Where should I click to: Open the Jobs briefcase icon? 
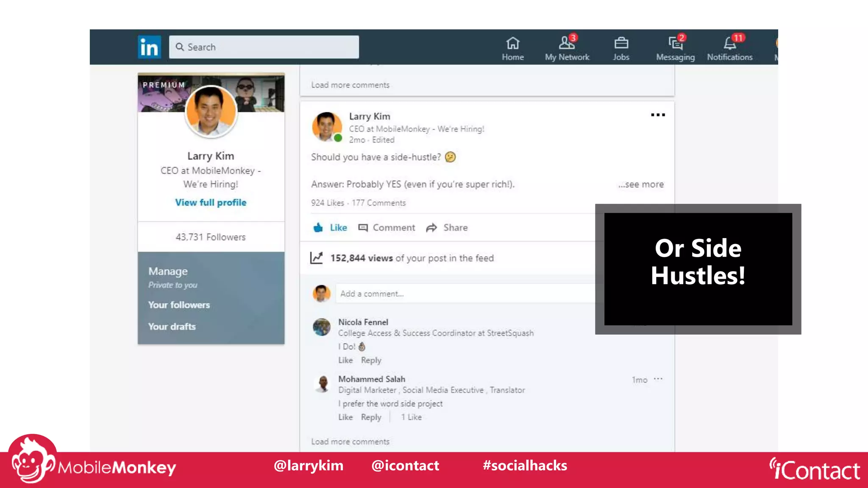tap(621, 43)
